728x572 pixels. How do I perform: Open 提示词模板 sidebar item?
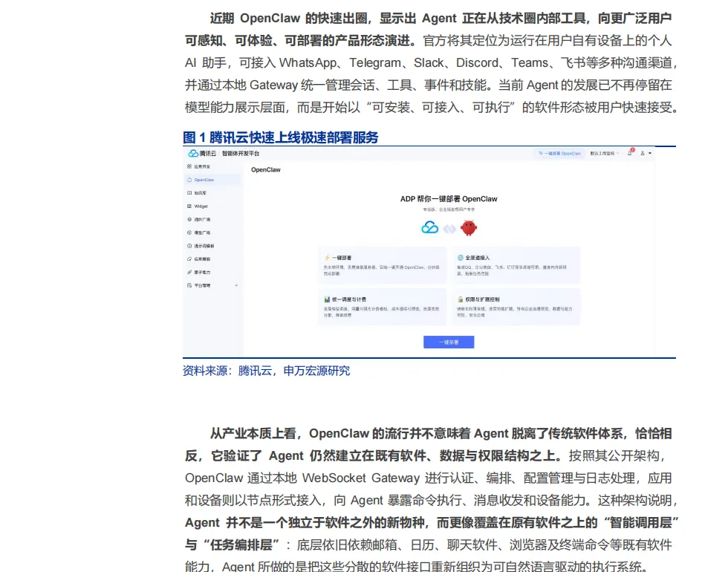coord(204,246)
